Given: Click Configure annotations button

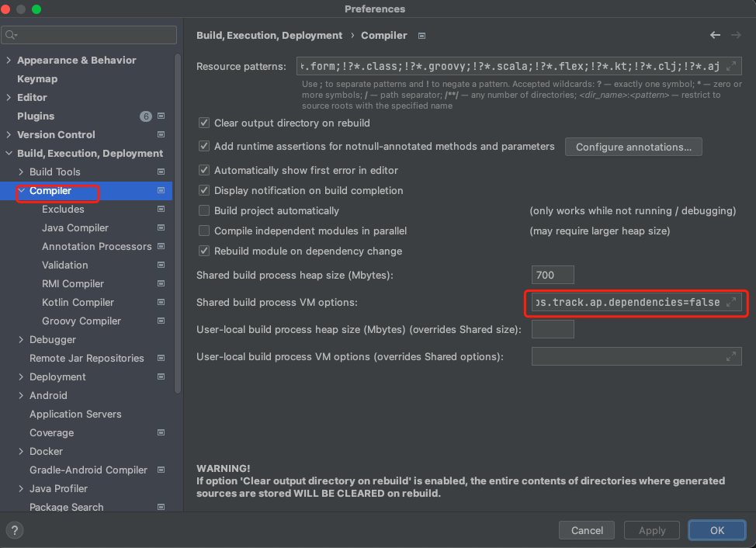Looking at the screenshot, I should coord(633,147).
